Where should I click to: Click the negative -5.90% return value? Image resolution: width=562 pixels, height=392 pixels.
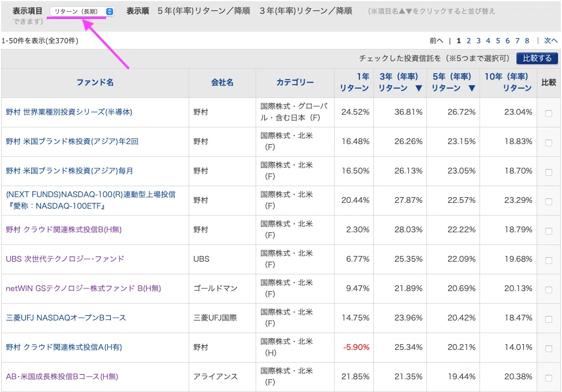tap(356, 347)
